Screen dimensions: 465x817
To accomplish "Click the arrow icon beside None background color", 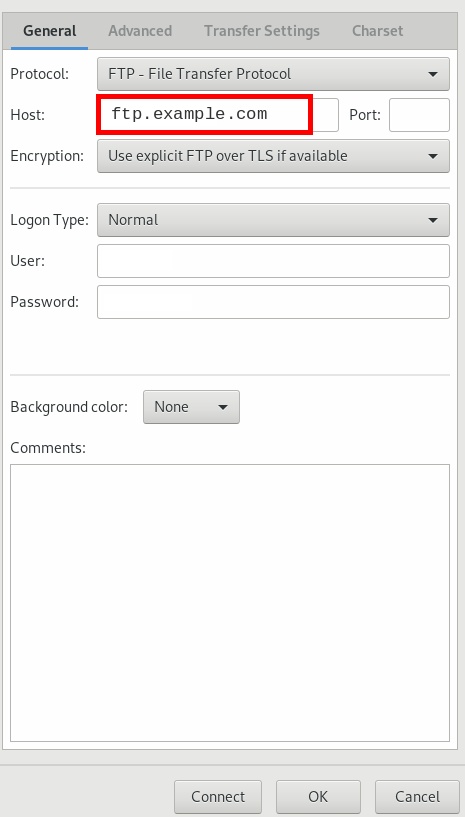I will [x=223, y=407].
